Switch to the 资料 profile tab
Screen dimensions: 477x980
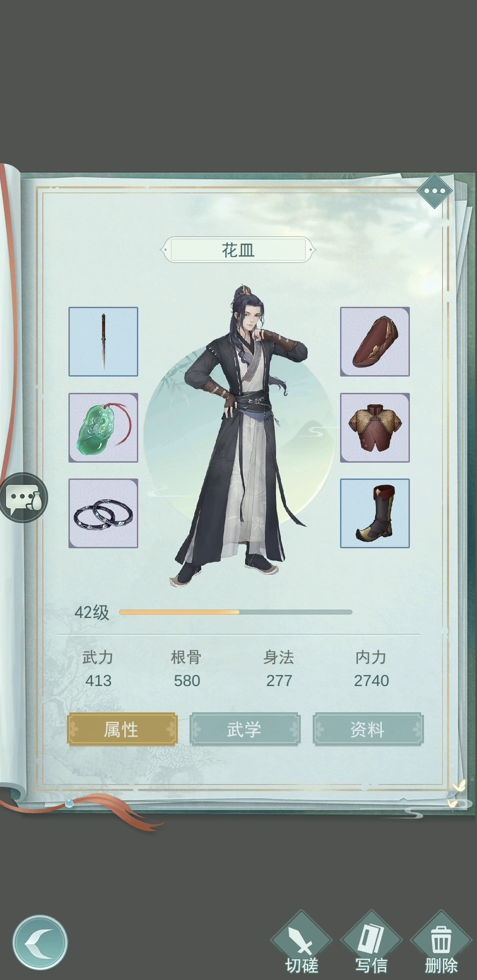(368, 729)
